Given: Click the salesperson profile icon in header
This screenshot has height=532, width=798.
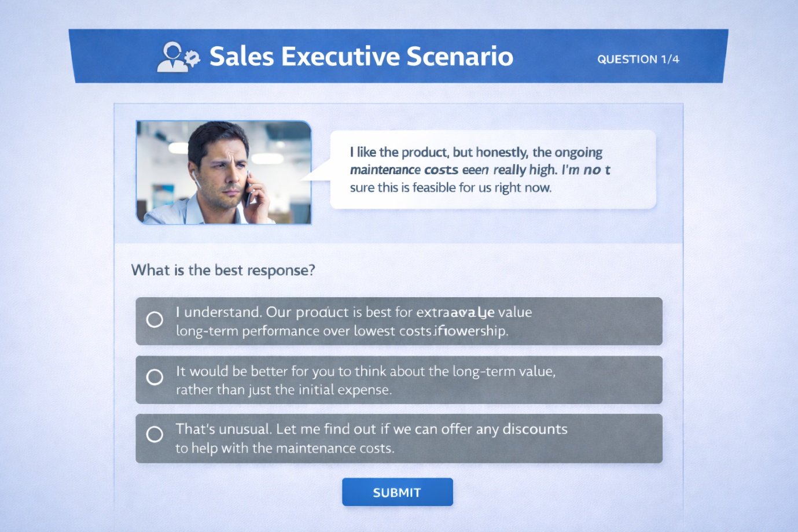Looking at the screenshot, I should (x=172, y=57).
